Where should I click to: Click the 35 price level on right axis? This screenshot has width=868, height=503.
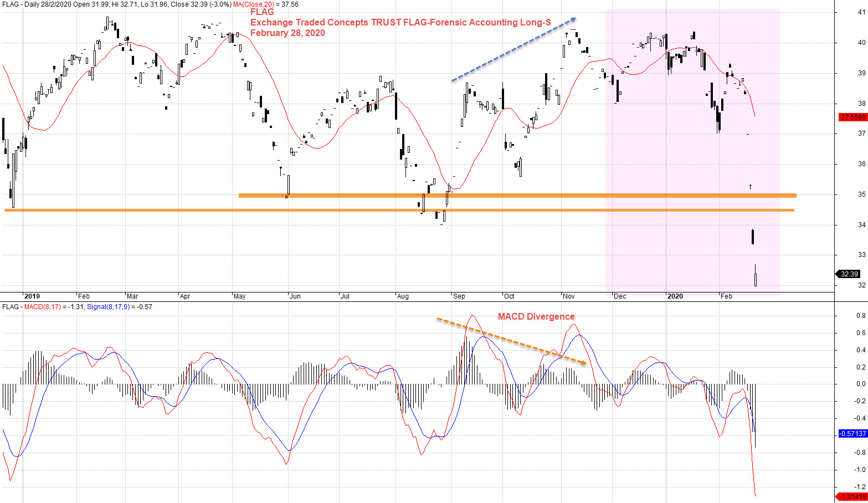coord(862,194)
